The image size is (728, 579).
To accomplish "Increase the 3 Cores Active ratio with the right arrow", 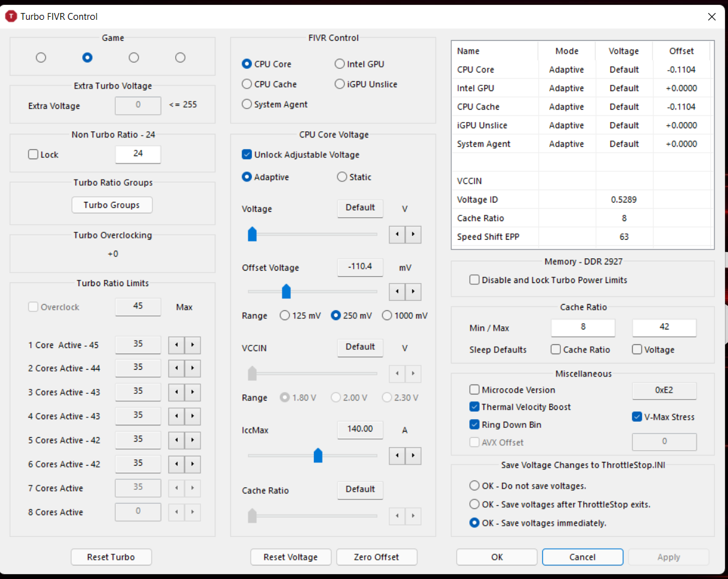I will click(x=193, y=393).
